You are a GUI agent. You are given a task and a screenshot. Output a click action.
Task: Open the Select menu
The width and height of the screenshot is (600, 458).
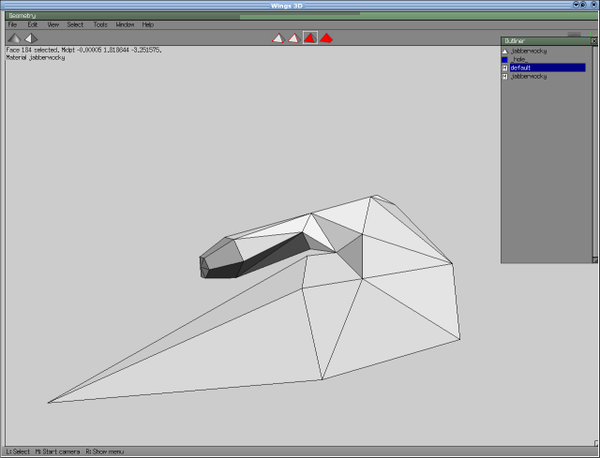[75, 24]
